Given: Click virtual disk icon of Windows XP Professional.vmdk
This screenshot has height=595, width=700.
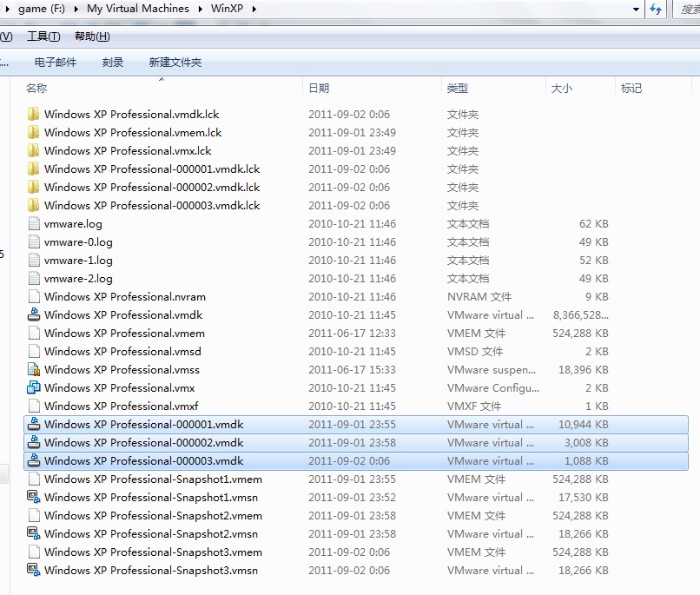Looking at the screenshot, I should pos(34,314).
